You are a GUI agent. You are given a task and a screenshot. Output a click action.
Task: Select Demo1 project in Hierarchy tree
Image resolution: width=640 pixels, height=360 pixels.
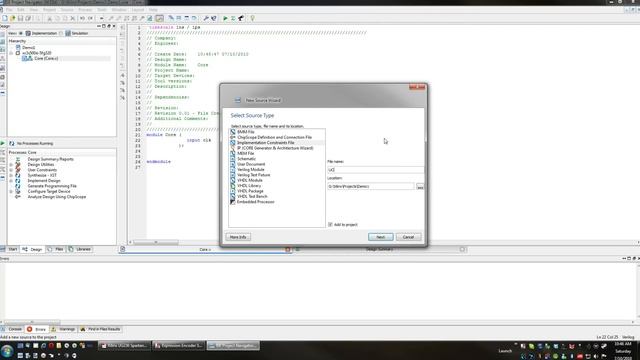[28, 48]
